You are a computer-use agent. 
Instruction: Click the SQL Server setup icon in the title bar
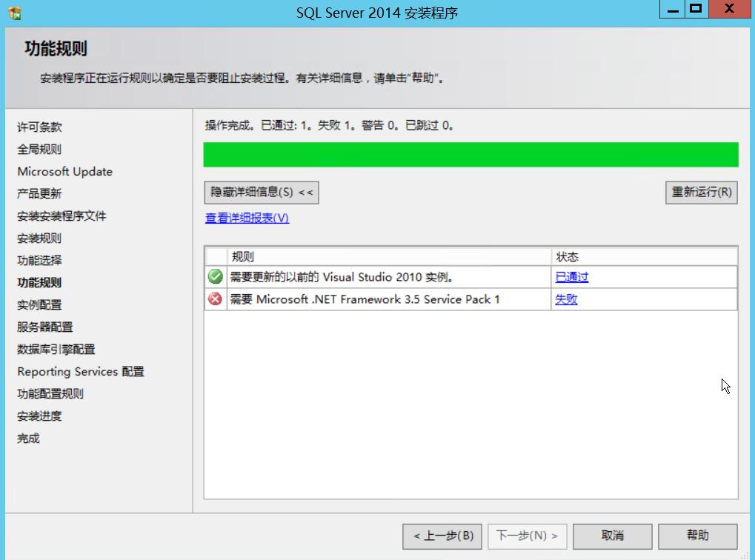(x=14, y=13)
